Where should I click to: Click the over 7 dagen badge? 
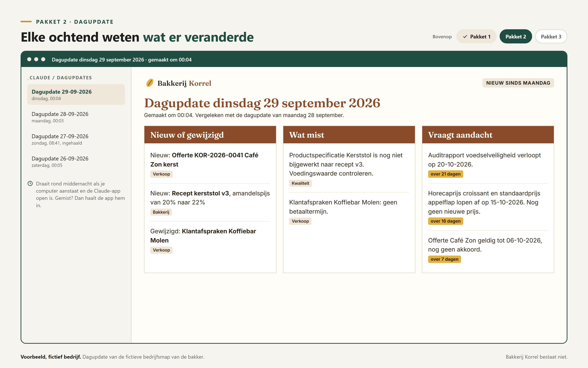click(x=444, y=259)
